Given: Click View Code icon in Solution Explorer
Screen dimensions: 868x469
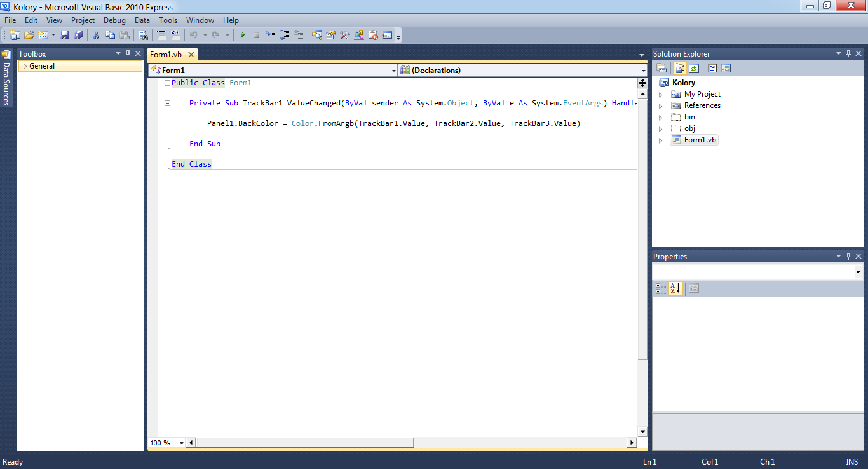Looking at the screenshot, I should pyautogui.click(x=712, y=68).
